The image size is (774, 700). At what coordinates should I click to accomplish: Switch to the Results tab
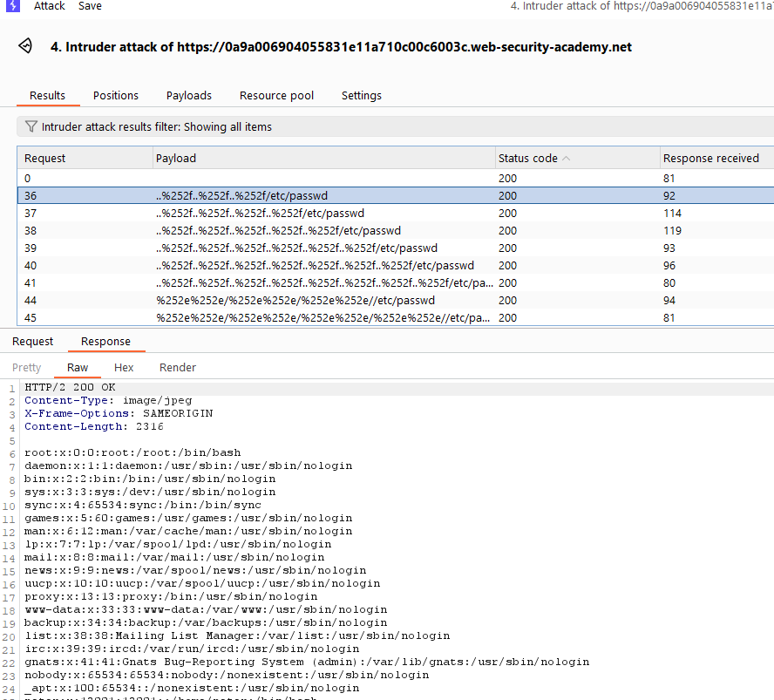tap(47, 95)
